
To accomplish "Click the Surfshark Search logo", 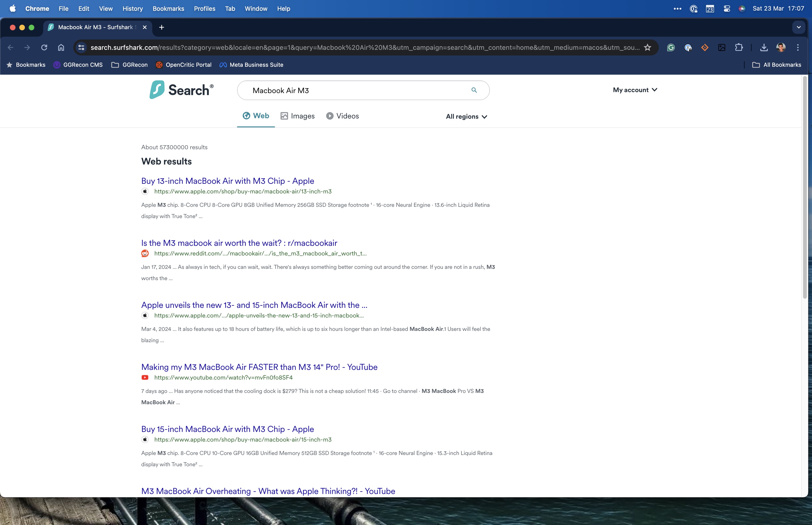I will click(x=181, y=90).
